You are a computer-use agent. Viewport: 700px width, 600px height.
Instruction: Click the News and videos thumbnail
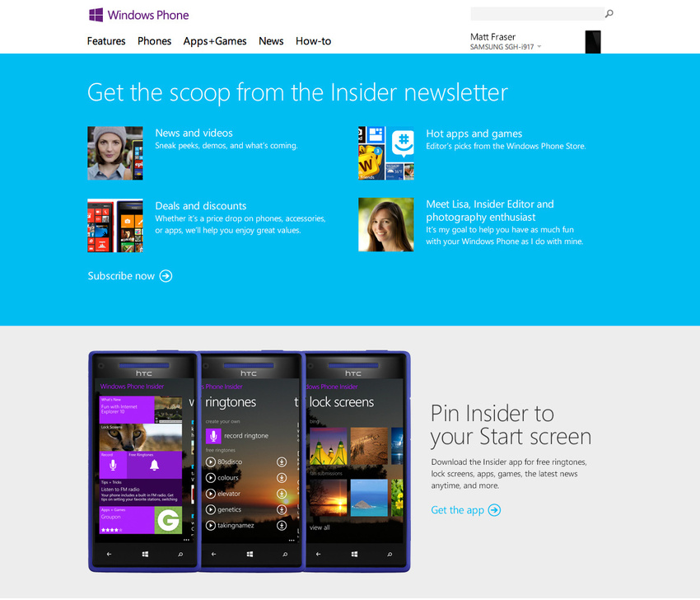point(115,152)
